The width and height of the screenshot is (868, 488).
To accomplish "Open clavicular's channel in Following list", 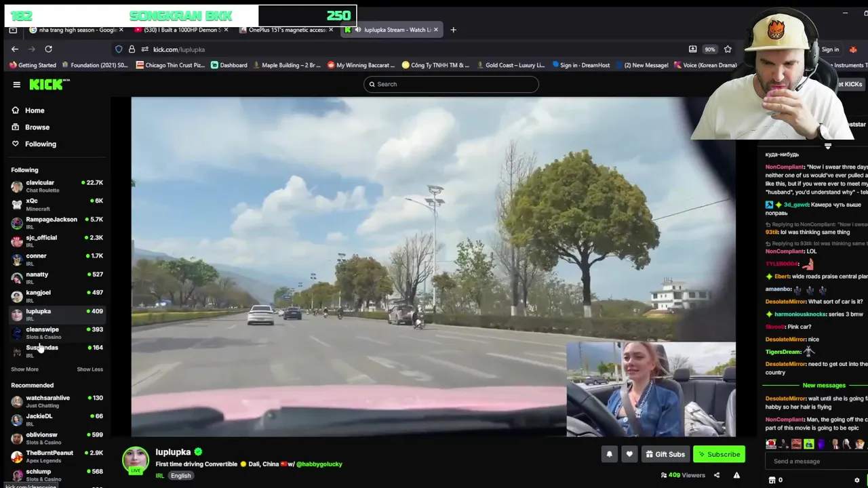I will pos(57,186).
